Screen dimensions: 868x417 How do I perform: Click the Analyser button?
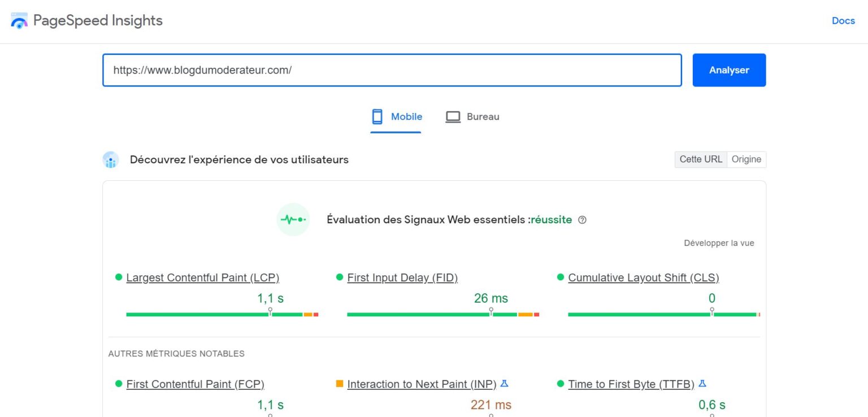point(729,70)
